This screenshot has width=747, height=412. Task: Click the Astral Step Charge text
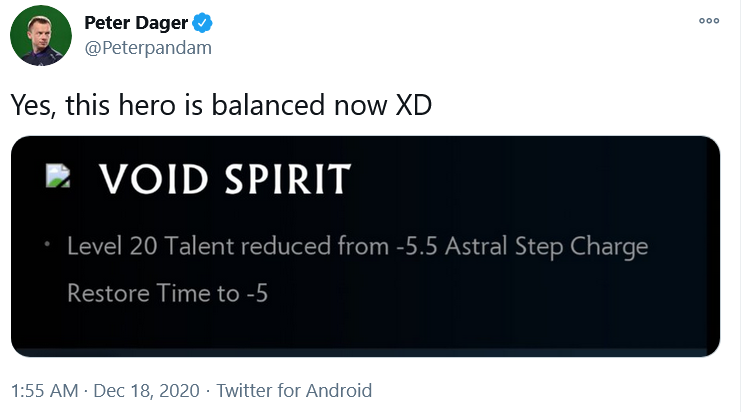546,247
